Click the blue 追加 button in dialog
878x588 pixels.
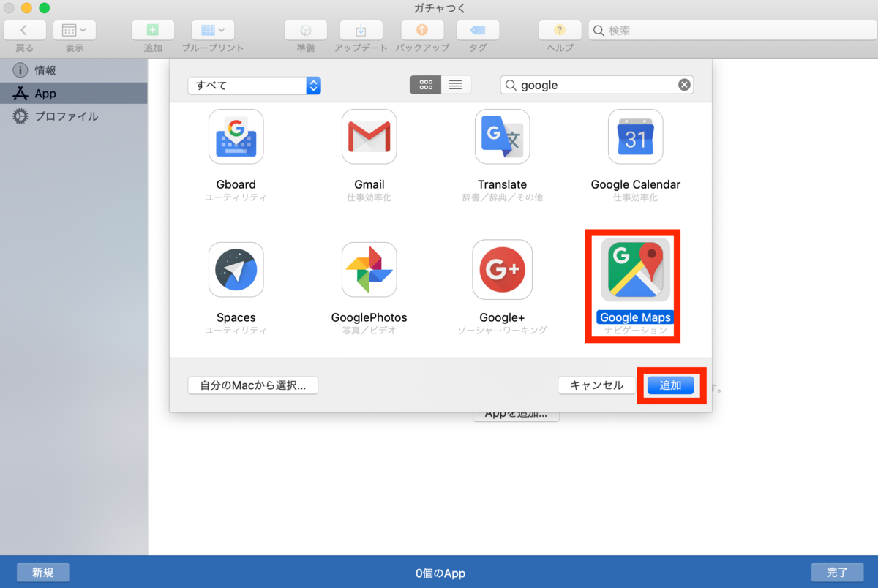670,385
